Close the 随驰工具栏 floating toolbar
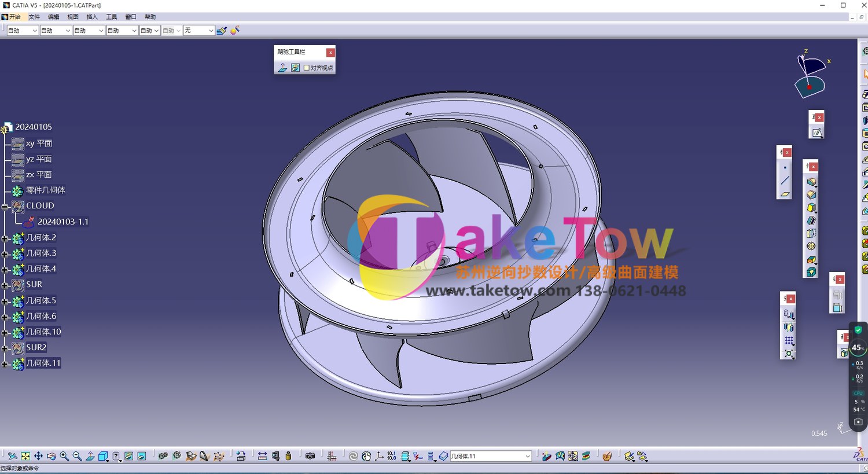 [330, 53]
